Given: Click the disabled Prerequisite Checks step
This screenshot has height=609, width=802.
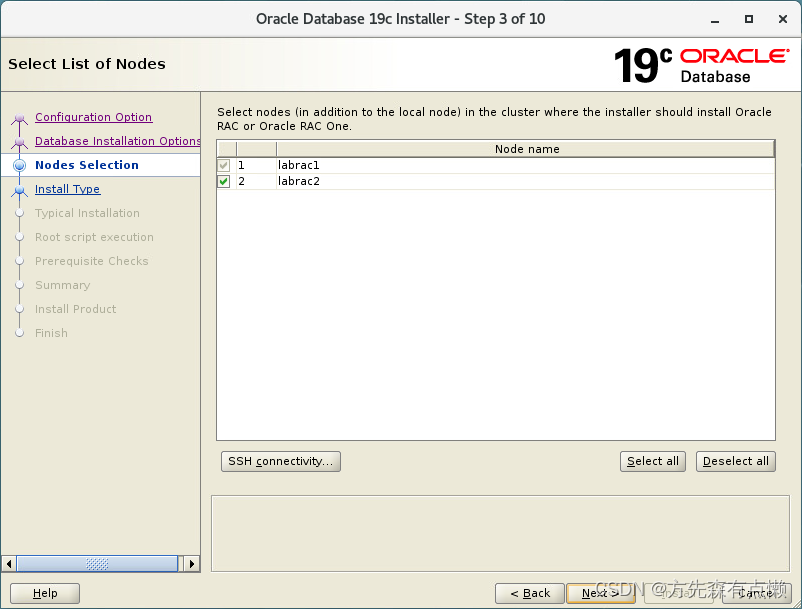Looking at the screenshot, I should (92, 261).
